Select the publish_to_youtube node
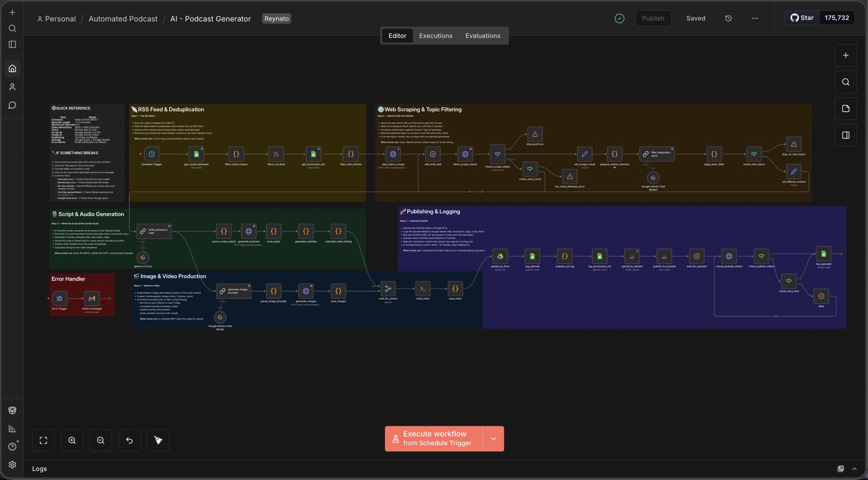The image size is (868, 480). [x=664, y=256]
